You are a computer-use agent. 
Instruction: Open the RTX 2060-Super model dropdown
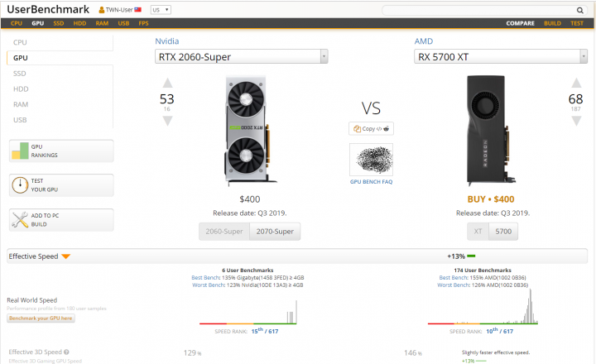coord(242,56)
